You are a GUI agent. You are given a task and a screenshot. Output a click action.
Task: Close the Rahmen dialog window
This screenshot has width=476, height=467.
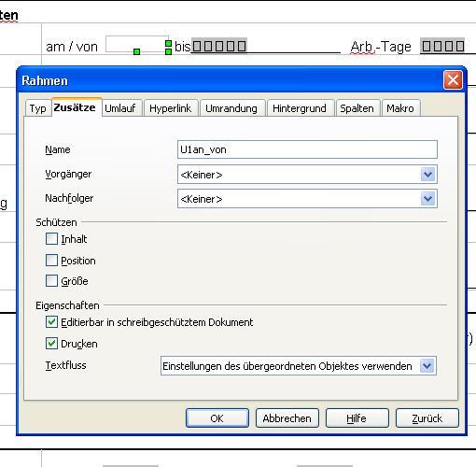[453, 80]
